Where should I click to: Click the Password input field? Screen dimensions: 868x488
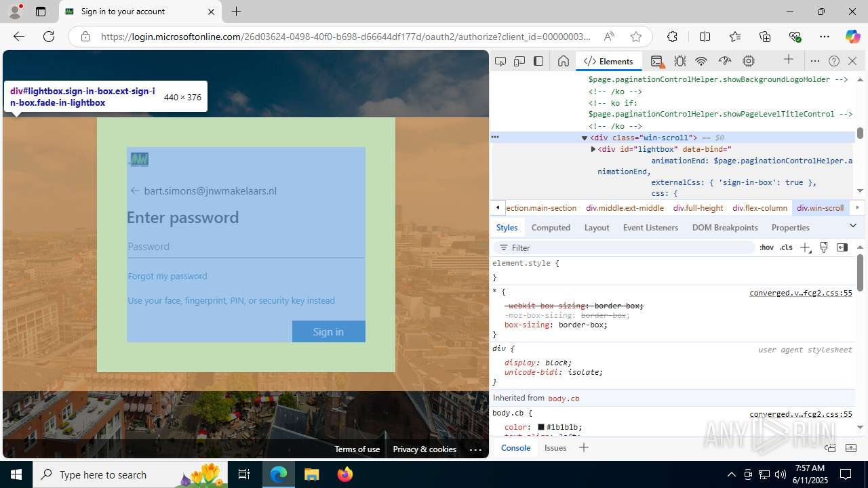pyautogui.click(x=245, y=247)
